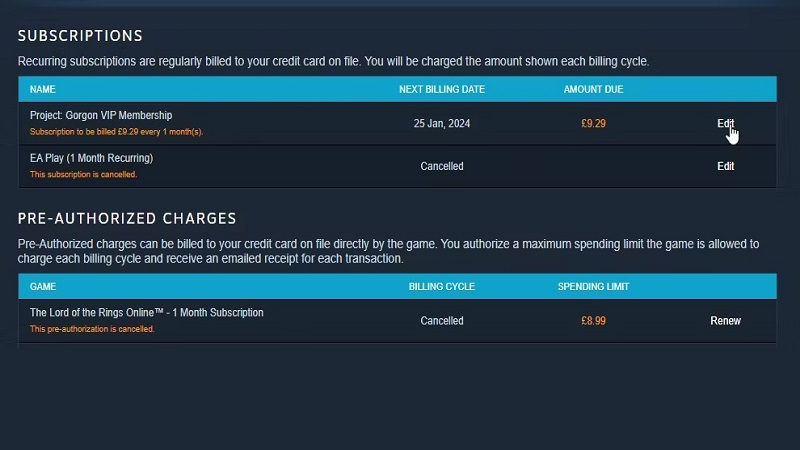The image size is (800, 450).
Task: Click the AMOUNT DUE column header
Action: point(593,90)
